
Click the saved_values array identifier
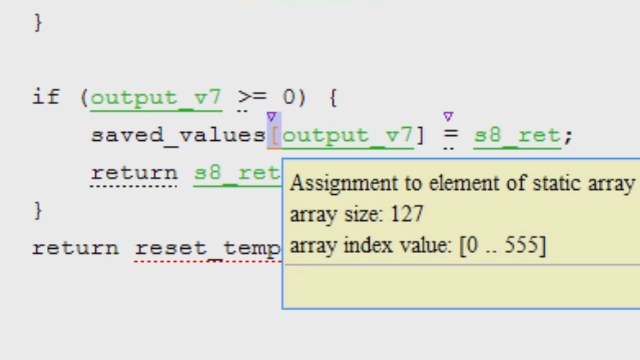178,135
